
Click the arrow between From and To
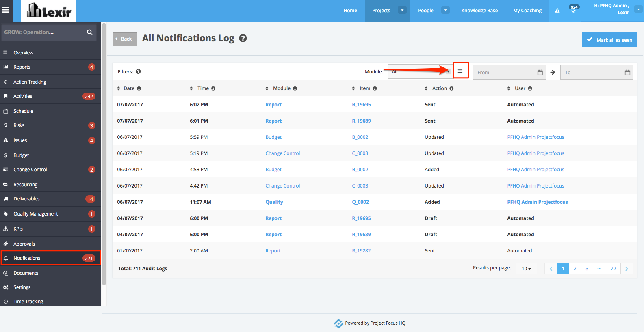[x=553, y=72]
